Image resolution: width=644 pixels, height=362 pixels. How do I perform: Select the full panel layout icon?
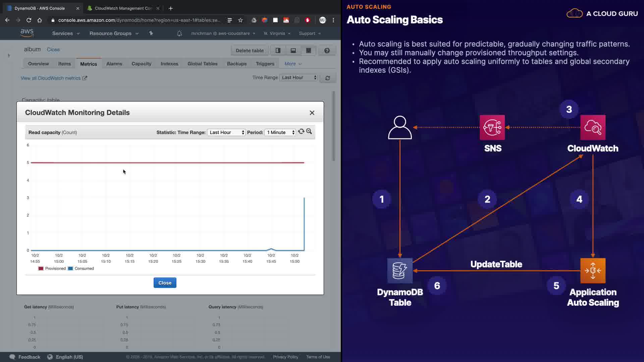click(x=308, y=51)
